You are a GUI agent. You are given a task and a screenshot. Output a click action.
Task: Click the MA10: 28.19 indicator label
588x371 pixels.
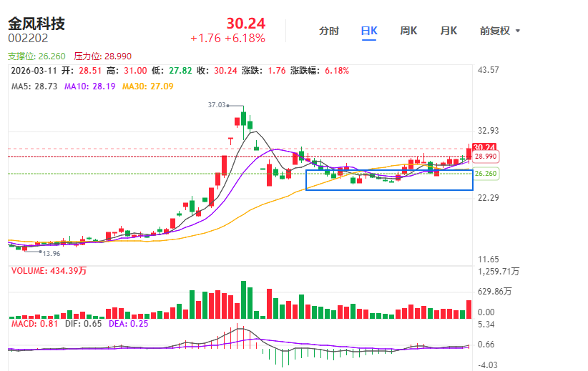click(x=89, y=86)
